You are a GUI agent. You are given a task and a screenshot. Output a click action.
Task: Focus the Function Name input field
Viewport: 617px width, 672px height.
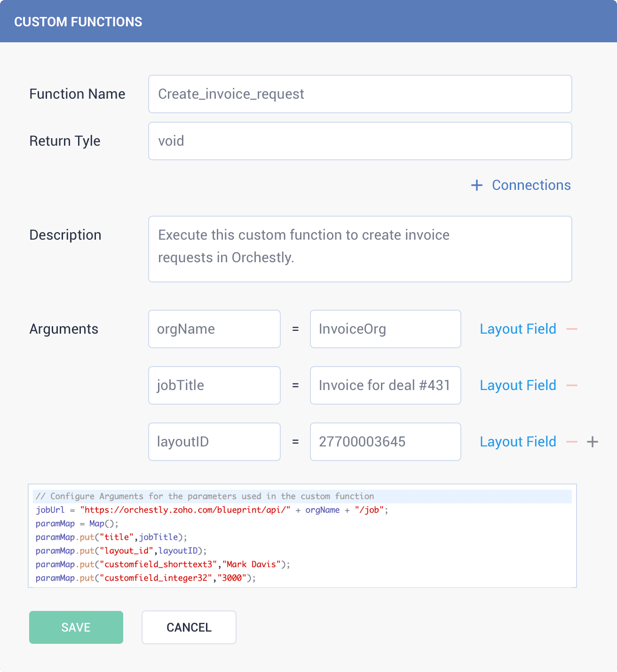360,94
